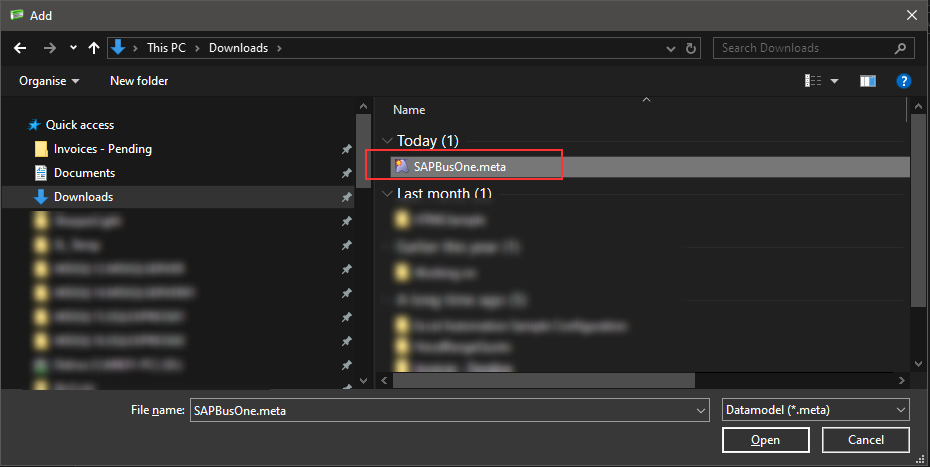Open the Organise menu
This screenshot has height=467, width=930.
click(49, 81)
